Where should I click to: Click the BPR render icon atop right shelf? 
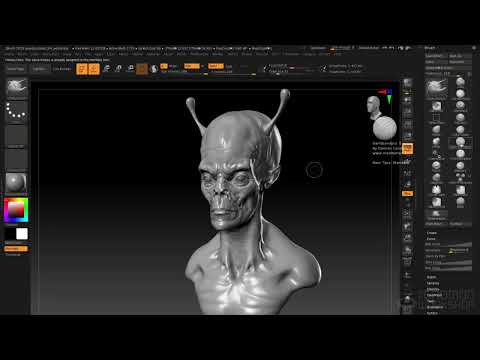(x=407, y=83)
